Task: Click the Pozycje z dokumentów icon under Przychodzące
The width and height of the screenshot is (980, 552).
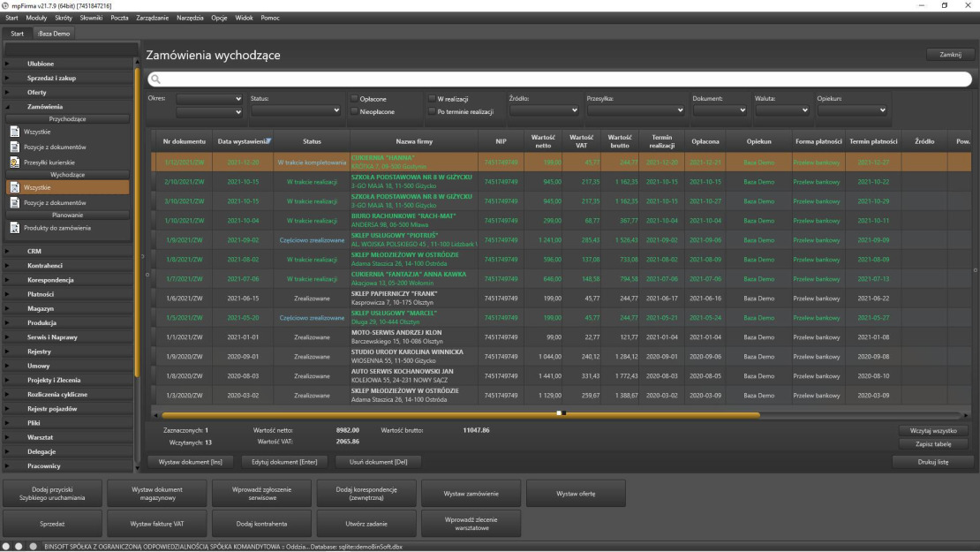Action: pyautogui.click(x=14, y=147)
